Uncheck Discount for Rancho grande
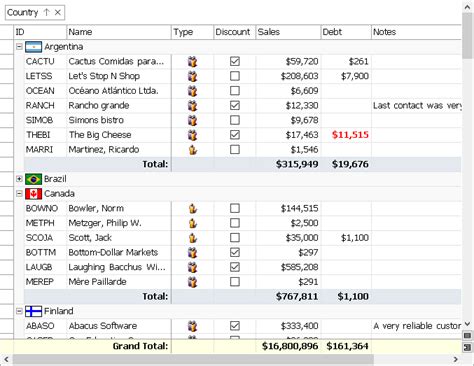 (x=235, y=105)
